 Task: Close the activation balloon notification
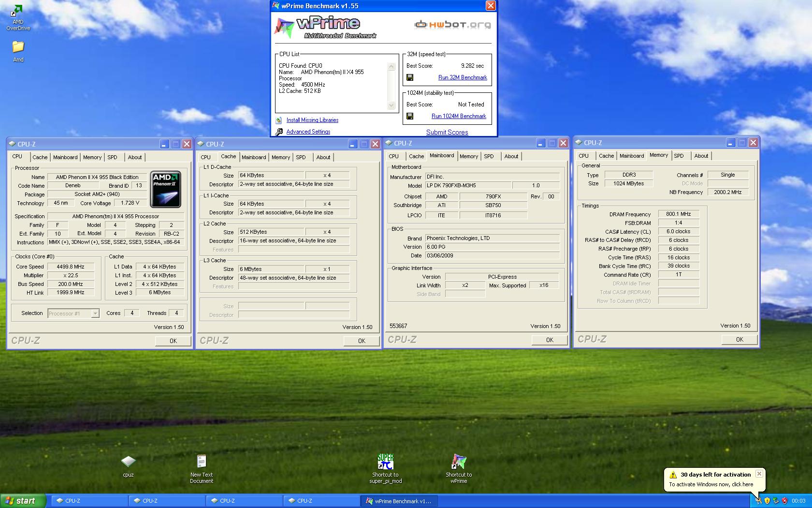point(759,474)
